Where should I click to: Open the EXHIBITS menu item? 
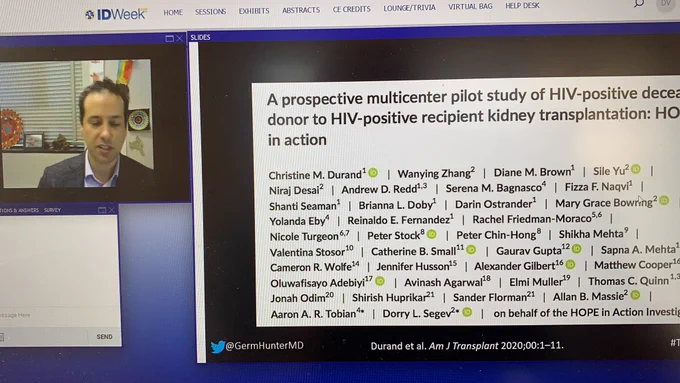254,11
